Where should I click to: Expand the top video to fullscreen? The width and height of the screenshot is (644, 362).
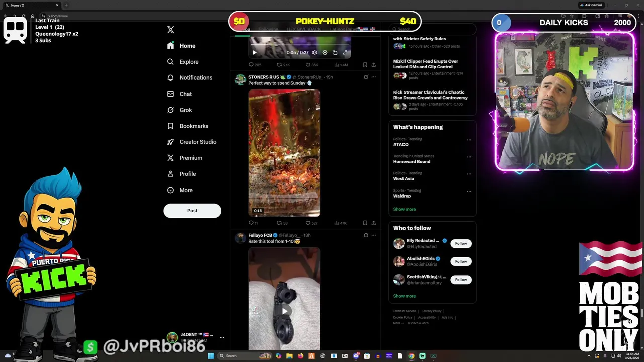click(x=345, y=52)
